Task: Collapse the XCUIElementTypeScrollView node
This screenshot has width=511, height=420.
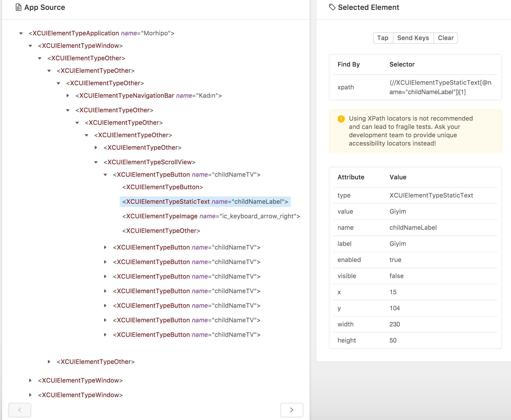Action: point(96,162)
